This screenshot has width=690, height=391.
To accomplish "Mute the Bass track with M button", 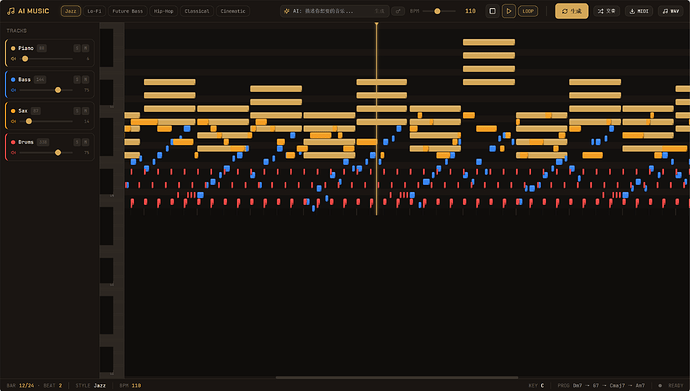I will point(85,80).
